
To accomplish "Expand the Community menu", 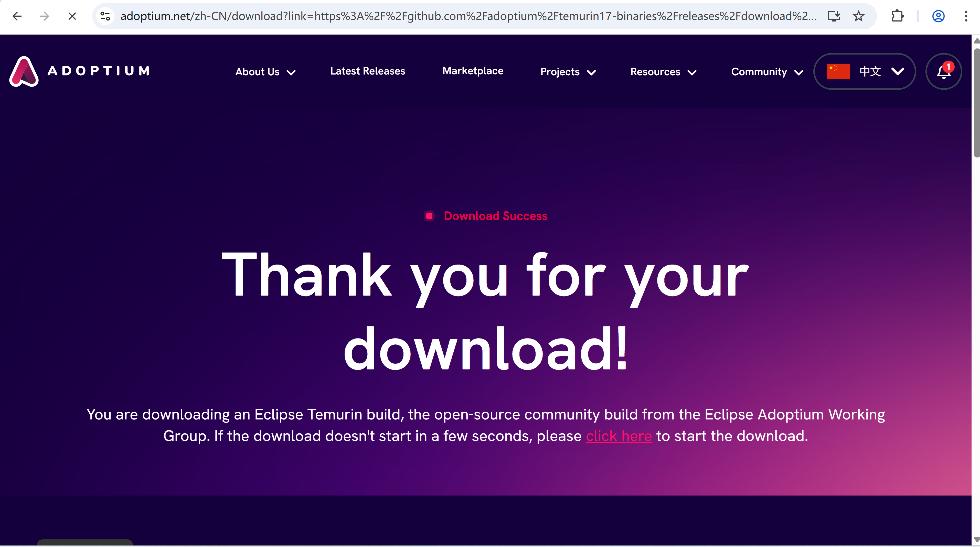I will (767, 71).
